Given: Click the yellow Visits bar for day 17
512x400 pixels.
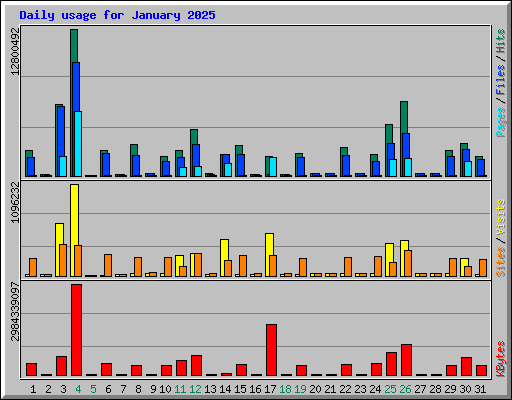Looking at the screenshot, I should 269,244.
